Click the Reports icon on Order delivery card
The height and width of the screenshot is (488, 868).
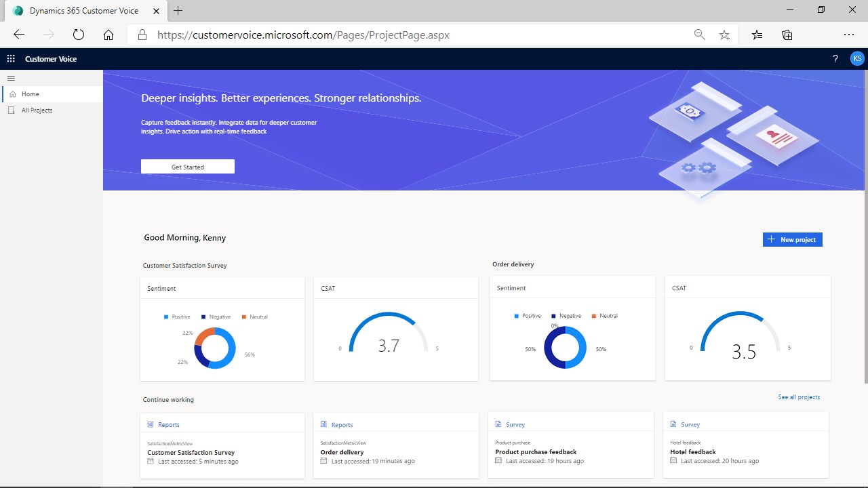click(323, 425)
